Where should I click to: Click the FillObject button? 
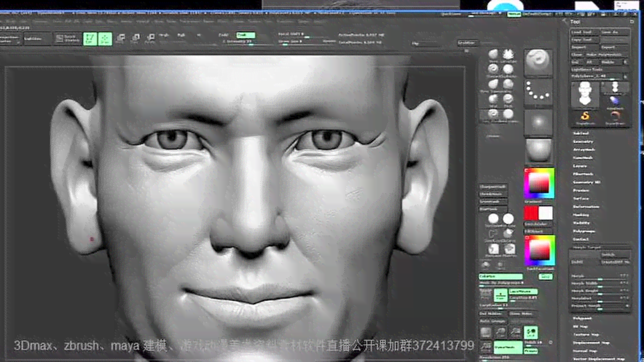(x=538, y=231)
